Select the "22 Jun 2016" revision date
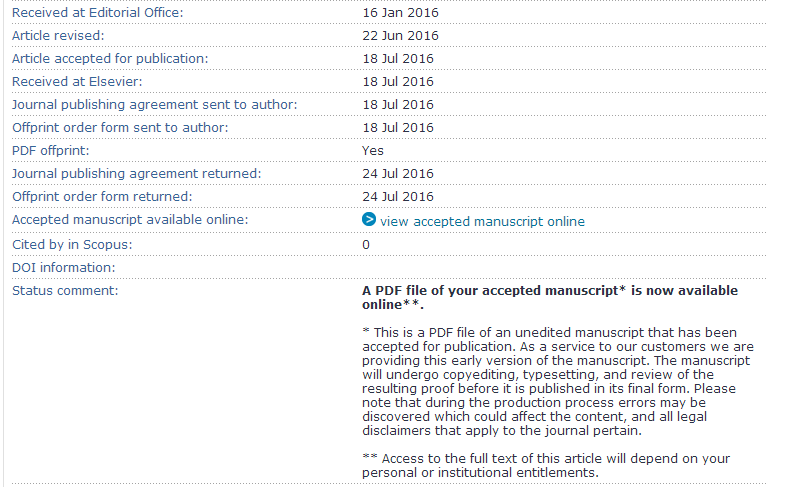This screenshot has height=487, width=807. [400, 36]
